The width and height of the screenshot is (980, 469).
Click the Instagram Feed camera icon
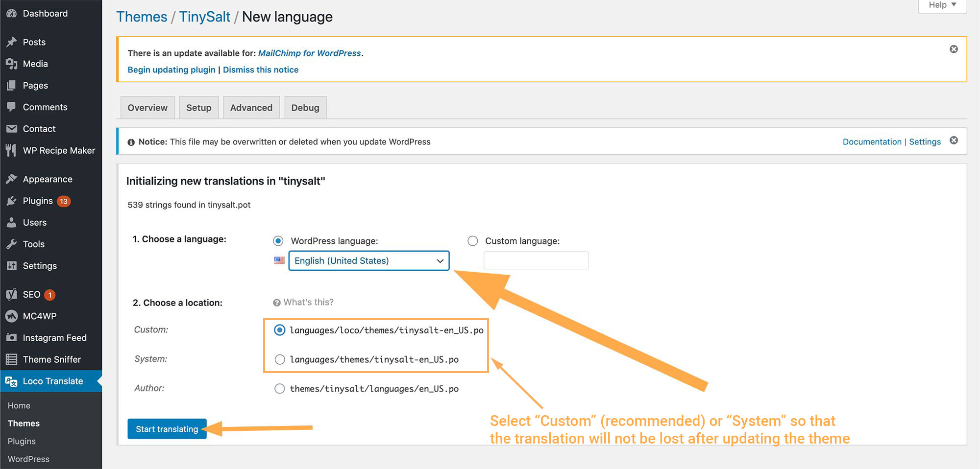point(12,337)
